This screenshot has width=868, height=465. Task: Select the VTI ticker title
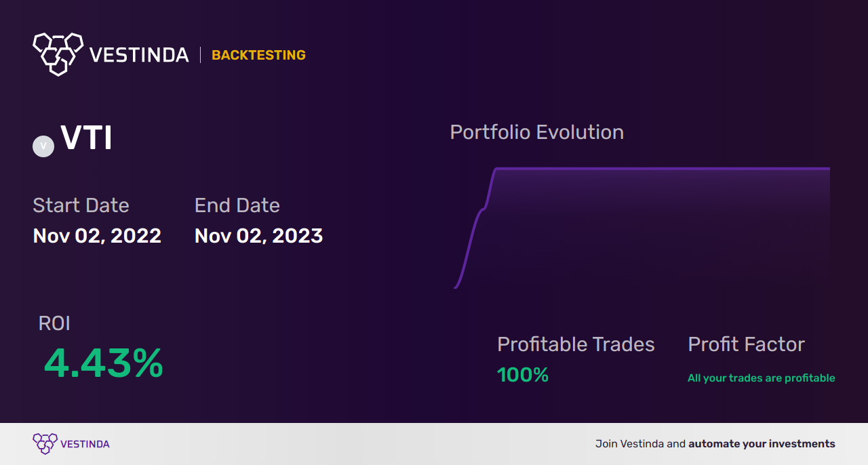87,138
